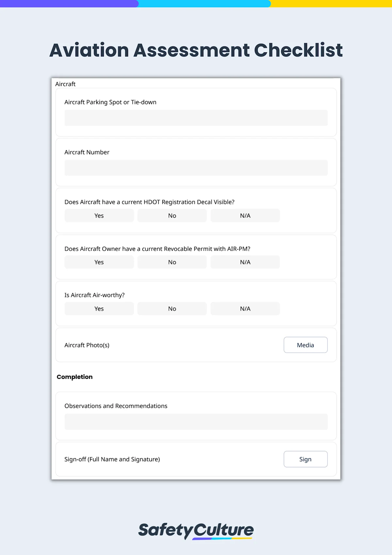Select Yes for HDOT Registration Decal question
This screenshot has width=392, height=555.
[x=99, y=215]
